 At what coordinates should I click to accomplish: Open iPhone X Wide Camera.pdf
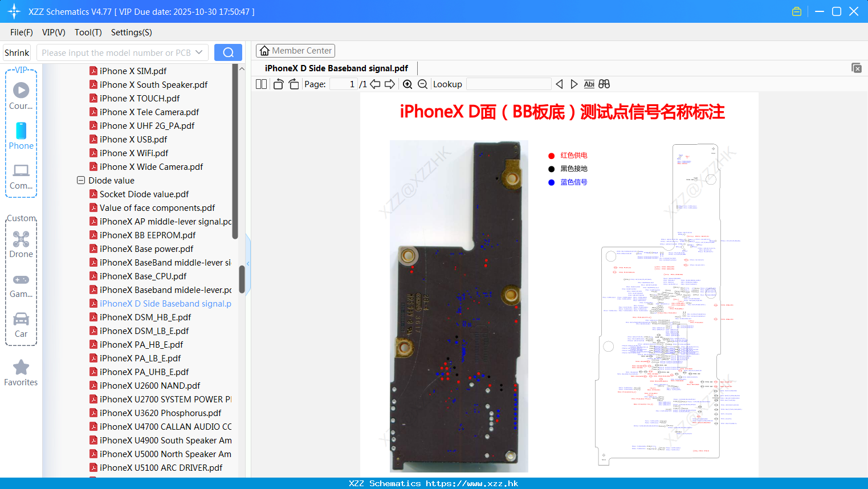[151, 166]
